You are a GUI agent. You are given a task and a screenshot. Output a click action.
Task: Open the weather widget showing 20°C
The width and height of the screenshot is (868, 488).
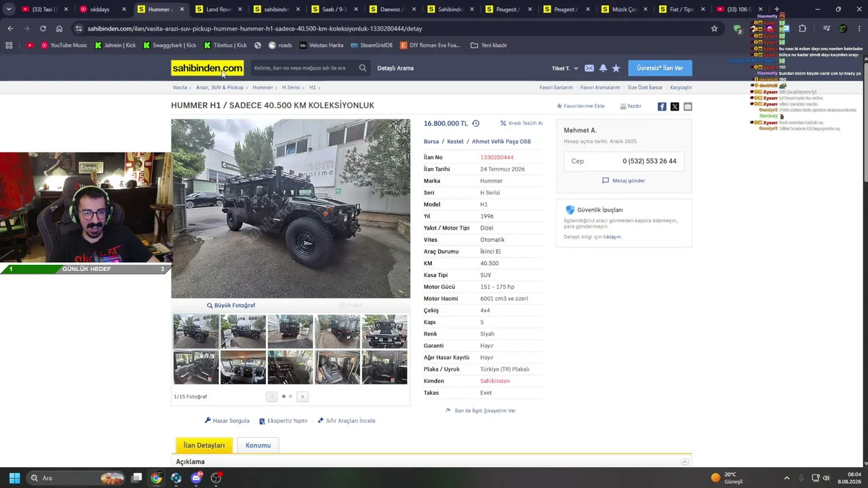(x=727, y=478)
